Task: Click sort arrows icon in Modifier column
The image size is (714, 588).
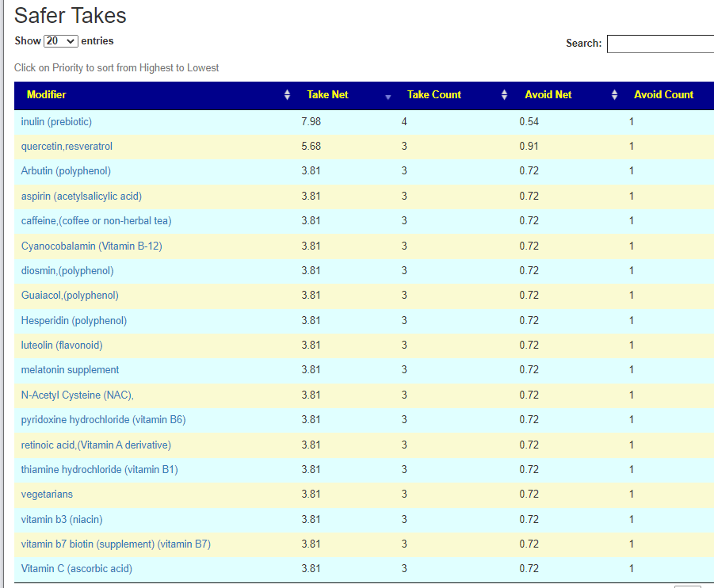Action: [287, 95]
